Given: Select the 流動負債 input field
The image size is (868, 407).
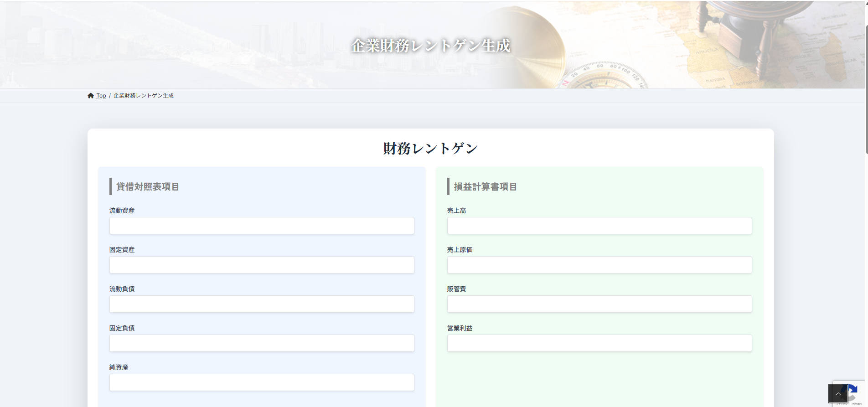Looking at the screenshot, I should point(262,304).
